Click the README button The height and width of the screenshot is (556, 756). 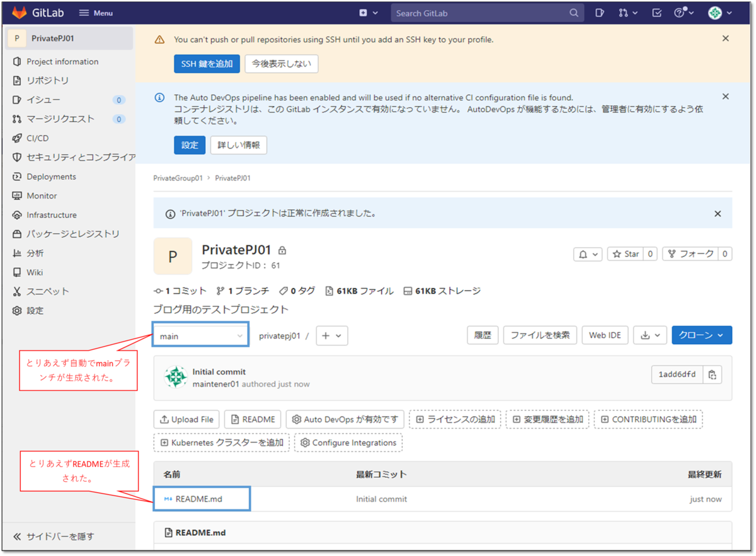coord(253,419)
